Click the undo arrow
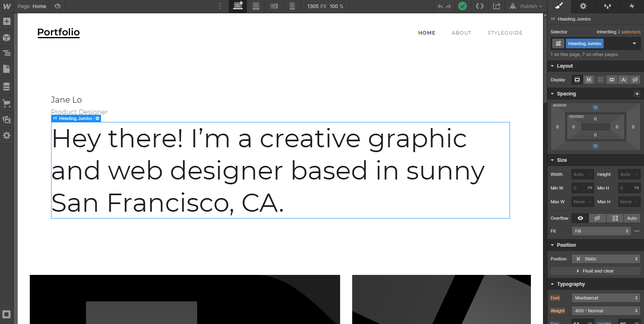 [x=440, y=6]
